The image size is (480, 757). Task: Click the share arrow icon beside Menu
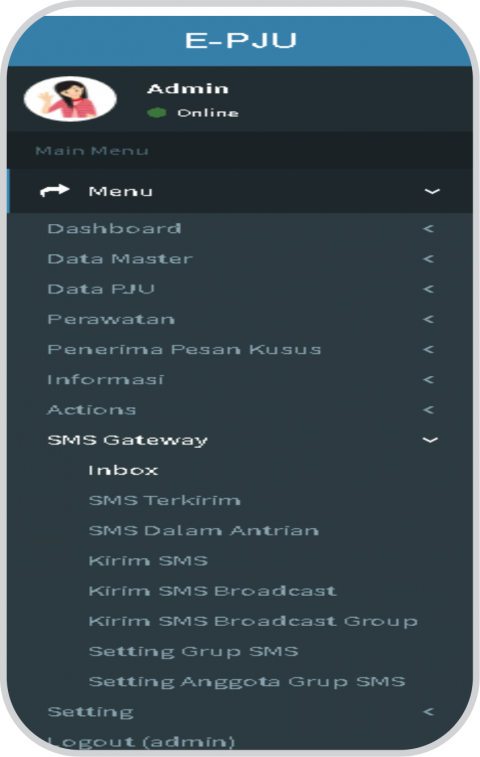54,191
